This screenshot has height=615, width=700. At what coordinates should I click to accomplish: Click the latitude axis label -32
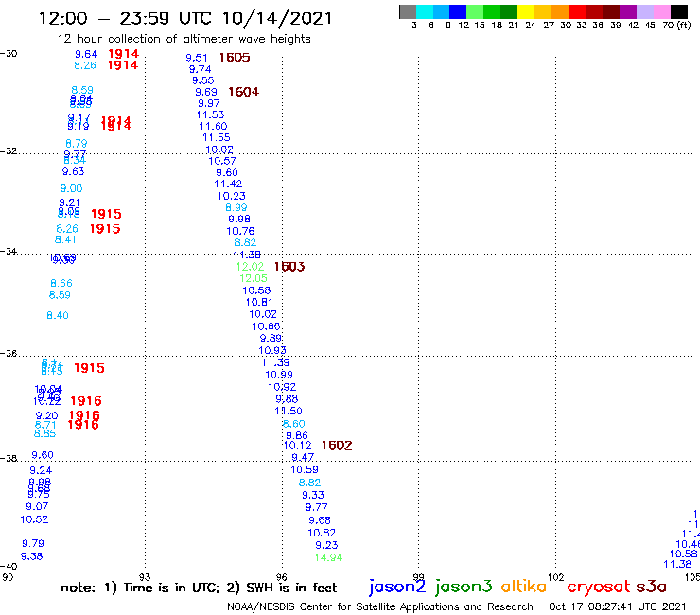click(9, 151)
